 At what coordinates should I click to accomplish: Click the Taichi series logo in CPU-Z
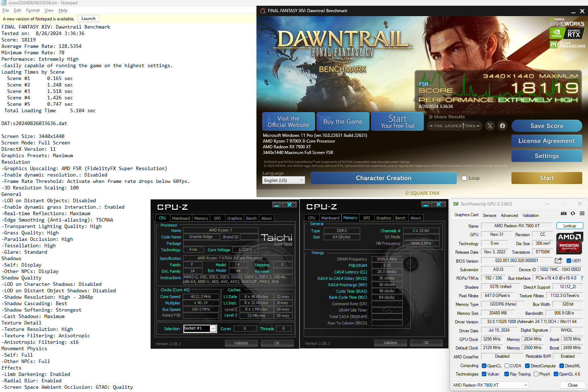(276, 240)
